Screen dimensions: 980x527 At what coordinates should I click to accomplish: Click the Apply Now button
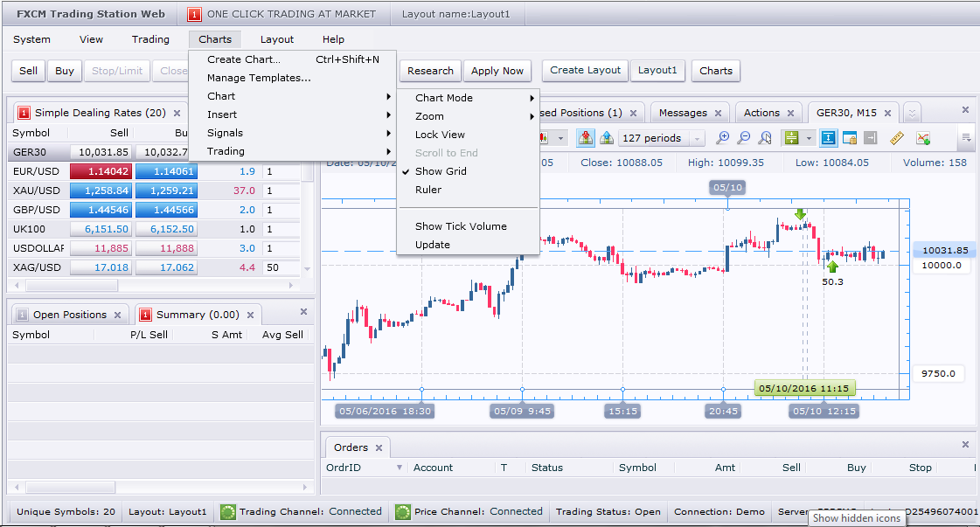coord(497,71)
